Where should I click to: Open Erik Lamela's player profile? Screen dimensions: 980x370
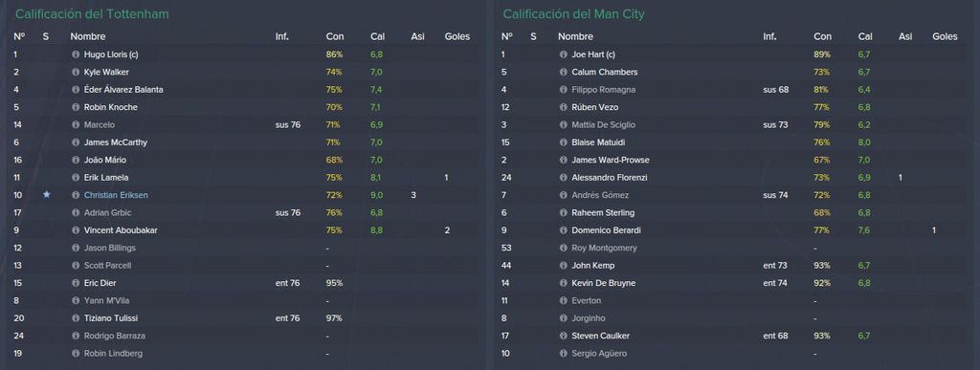tap(106, 178)
